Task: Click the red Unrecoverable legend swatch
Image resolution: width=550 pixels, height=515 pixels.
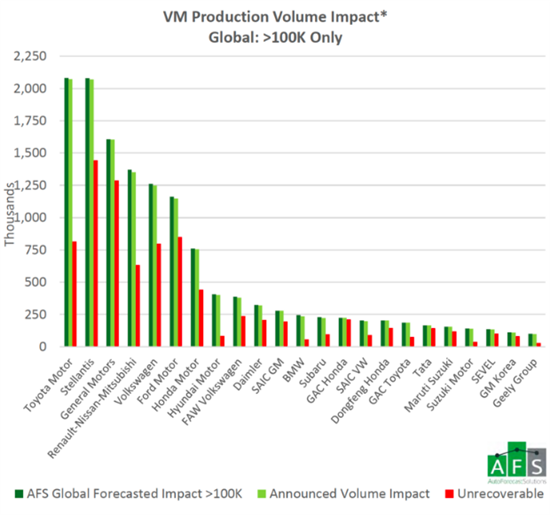Action: tap(449, 494)
